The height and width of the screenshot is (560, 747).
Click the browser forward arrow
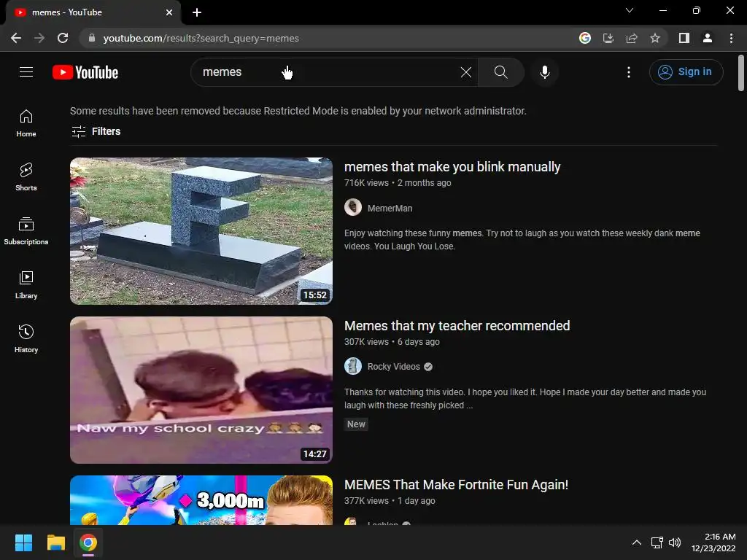39,38
